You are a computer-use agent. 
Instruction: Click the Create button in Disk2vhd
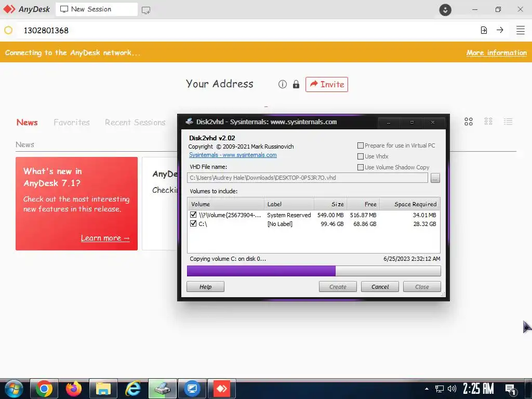coord(338,287)
